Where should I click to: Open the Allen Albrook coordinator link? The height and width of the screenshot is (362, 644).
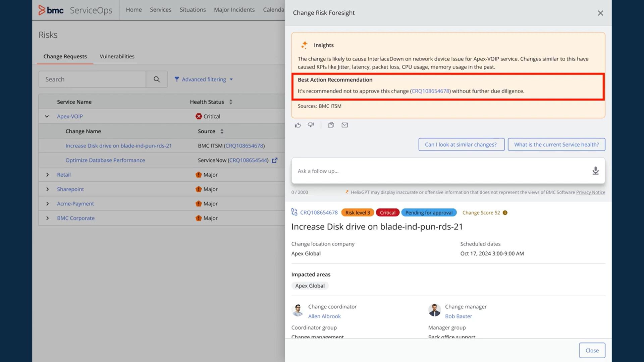[324, 316]
